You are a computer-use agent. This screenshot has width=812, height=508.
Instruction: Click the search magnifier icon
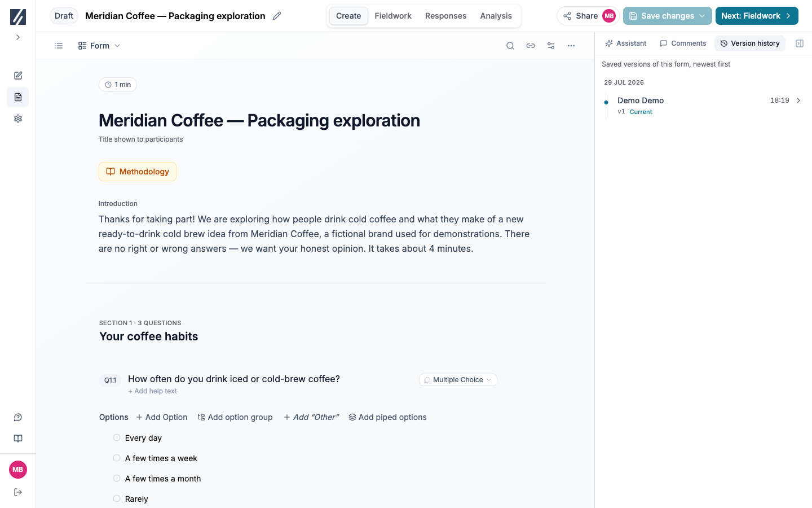click(x=510, y=46)
